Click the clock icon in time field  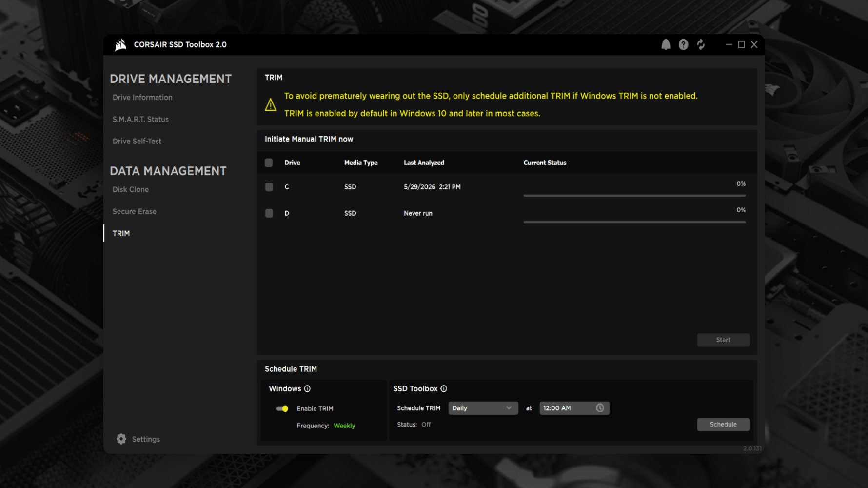[x=600, y=407]
